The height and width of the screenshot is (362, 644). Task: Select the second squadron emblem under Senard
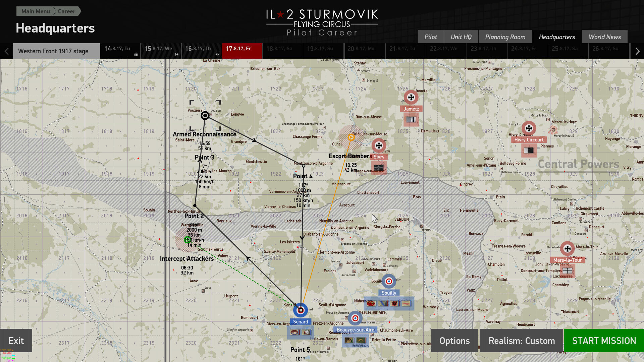click(307, 333)
